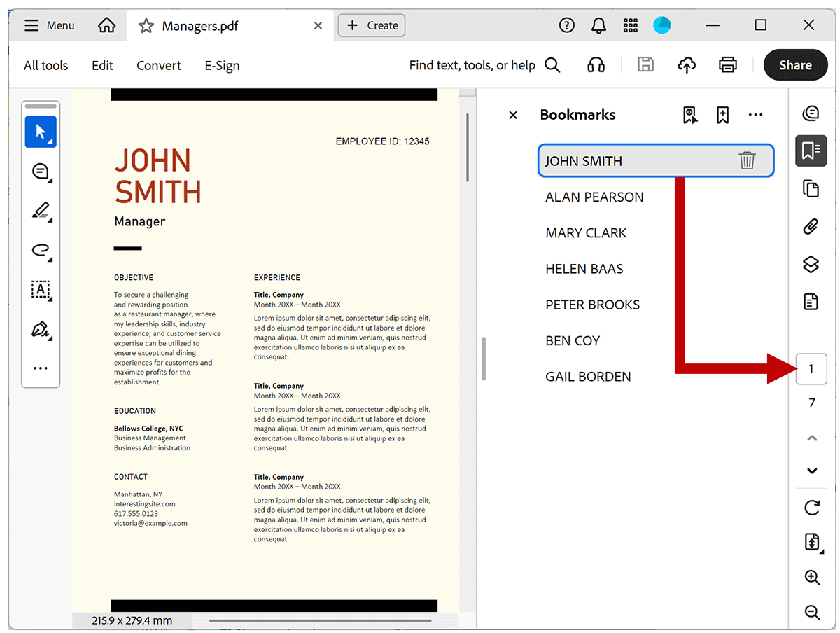The width and height of the screenshot is (840, 633).
Task: Jump to the PETER BROOKS bookmark
Action: coord(592,305)
